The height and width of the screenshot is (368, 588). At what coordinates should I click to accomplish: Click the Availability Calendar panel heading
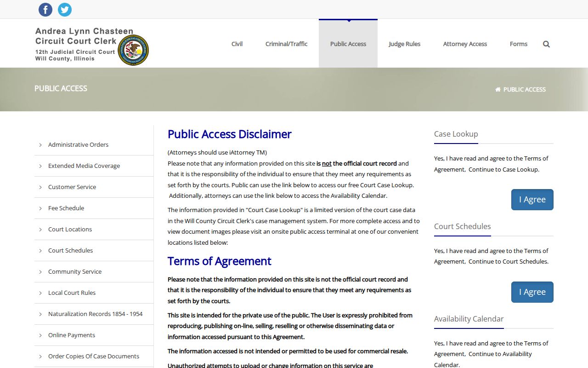[x=469, y=319]
